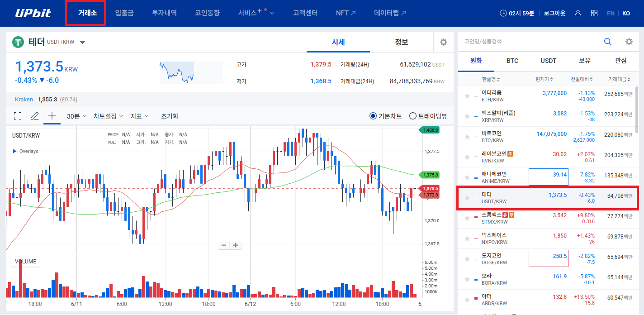Screen dimensions: 644x315
Task: Select the 비트코인 BTC/KRW row
Action: (x=546, y=137)
